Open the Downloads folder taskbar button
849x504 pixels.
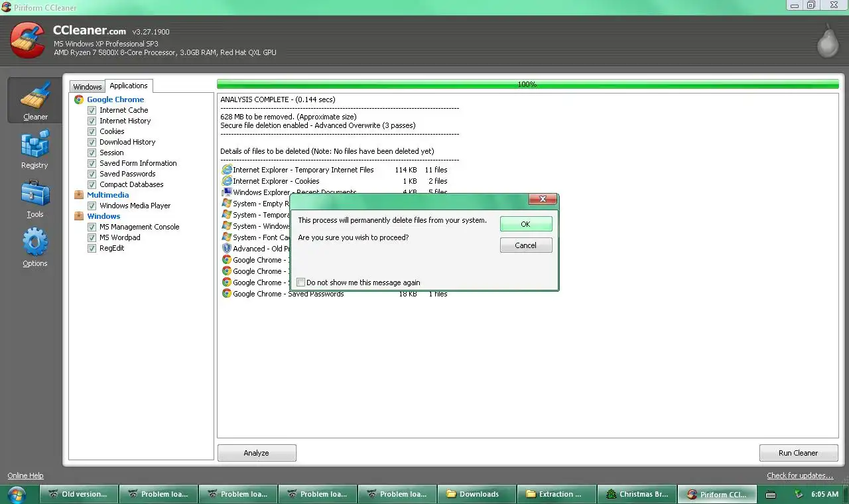tap(477, 494)
